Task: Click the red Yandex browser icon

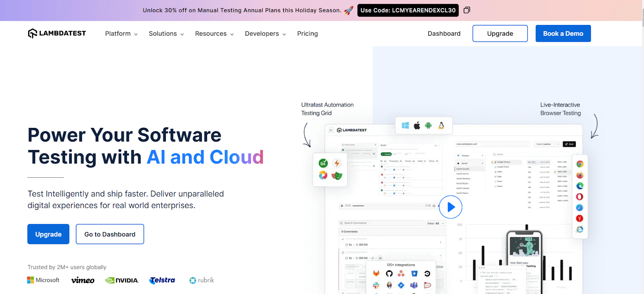Action: (580, 218)
